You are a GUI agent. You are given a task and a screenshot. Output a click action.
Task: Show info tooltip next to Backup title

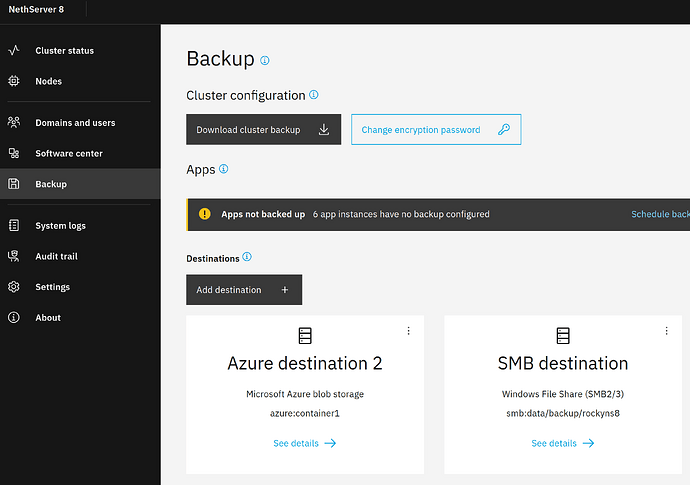[x=264, y=60]
